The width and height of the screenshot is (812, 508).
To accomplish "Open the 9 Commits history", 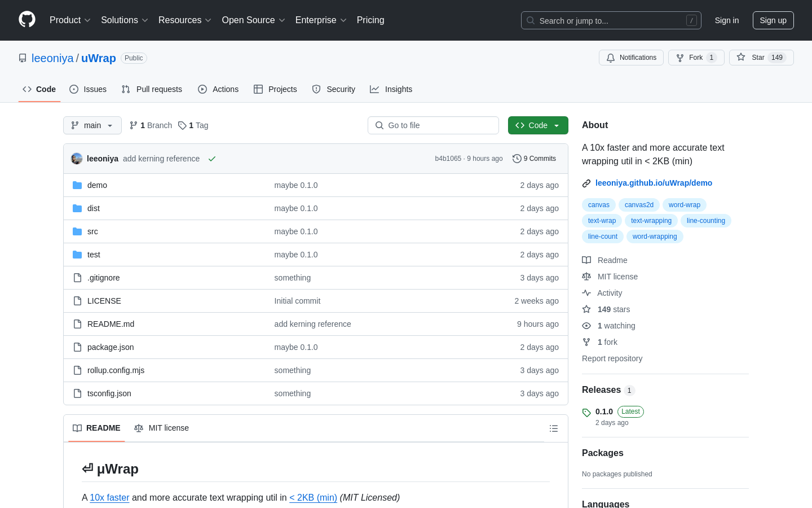I will tap(534, 159).
